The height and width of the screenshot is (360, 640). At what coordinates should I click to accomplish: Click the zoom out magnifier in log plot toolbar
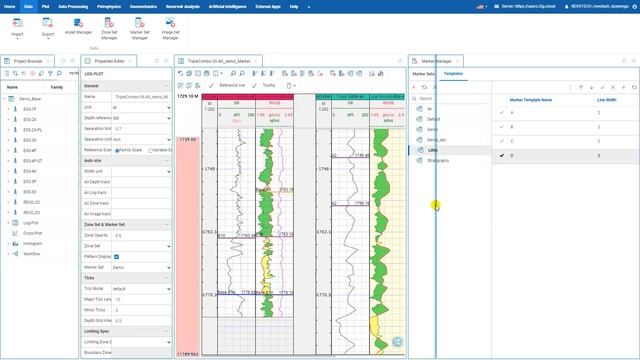pos(242,73)
